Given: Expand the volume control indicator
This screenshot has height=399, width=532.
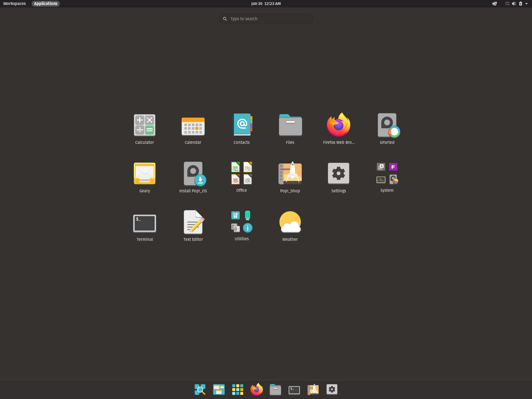Looking at the screenshot, I should [x=512, y=3].
